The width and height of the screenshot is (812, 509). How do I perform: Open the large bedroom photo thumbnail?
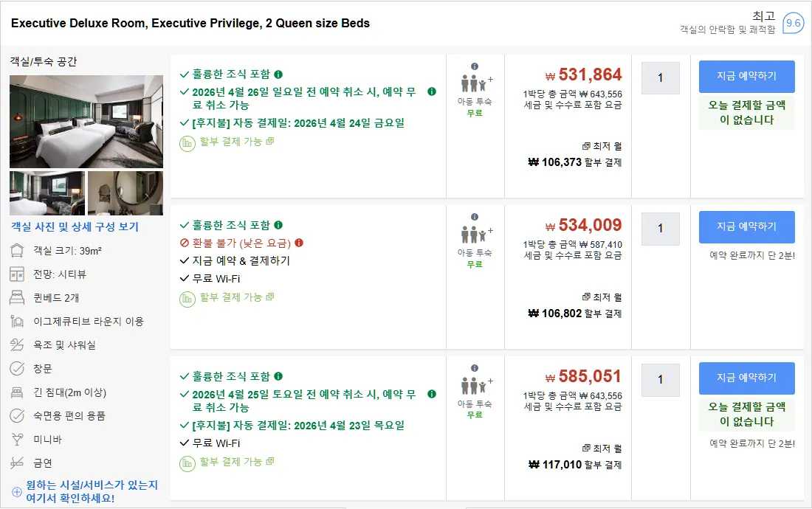(86, 122)
